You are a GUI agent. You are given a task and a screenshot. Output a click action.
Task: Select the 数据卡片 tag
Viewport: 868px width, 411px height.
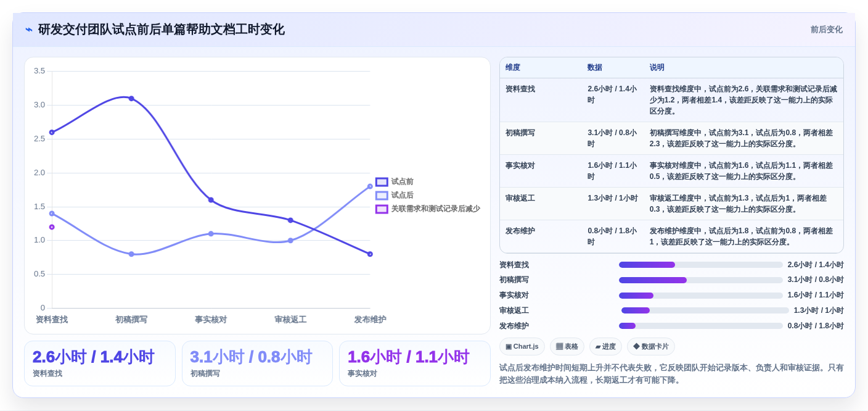(x=651, y=347)
